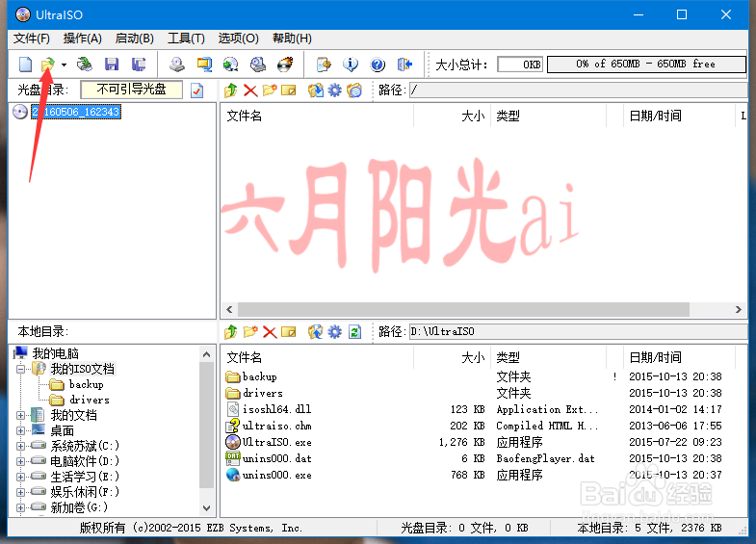Expand the 电脑软件(D:) drive node
This screenshot has height=544, width=756.
pyautogui.click(x=21, y=461)
